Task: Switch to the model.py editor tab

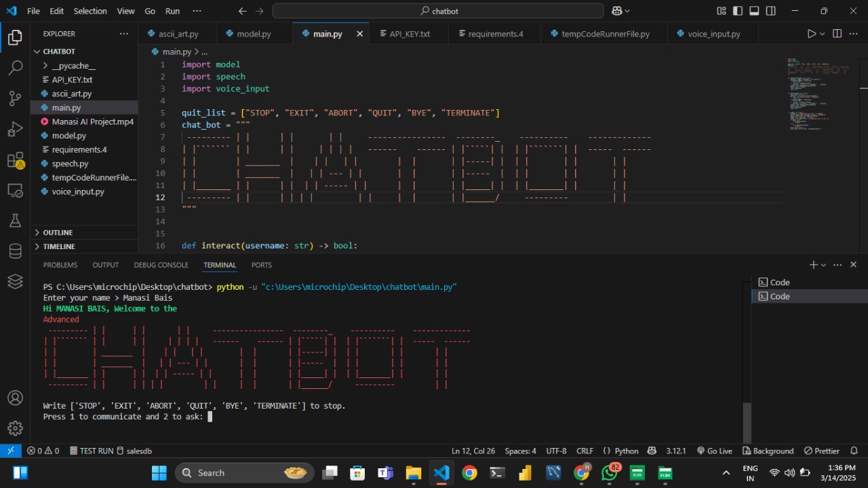Action: coord(254,34)
